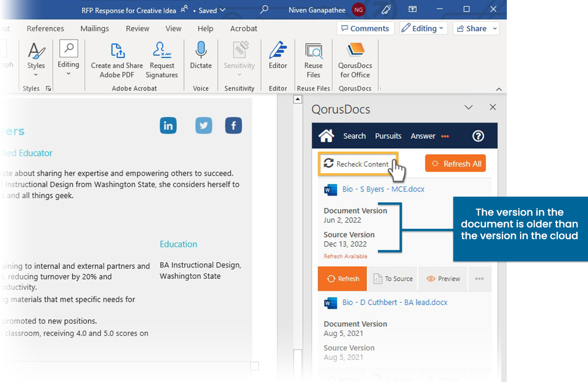Open the Review tab
Image resolution: width=588 pixels, height=382 pixels.
point(137,28)
